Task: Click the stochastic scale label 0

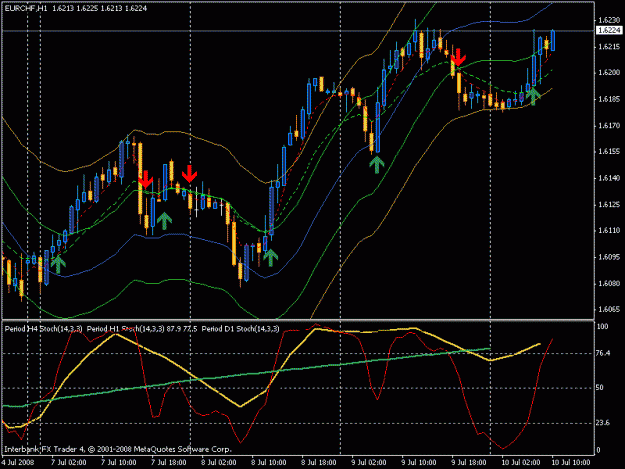Action: [x=598, y=450]
